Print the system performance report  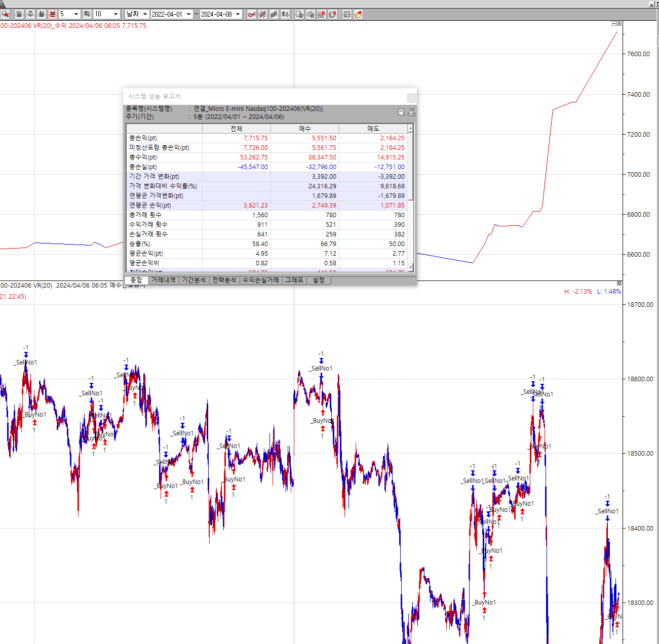[x=411, y=112]
